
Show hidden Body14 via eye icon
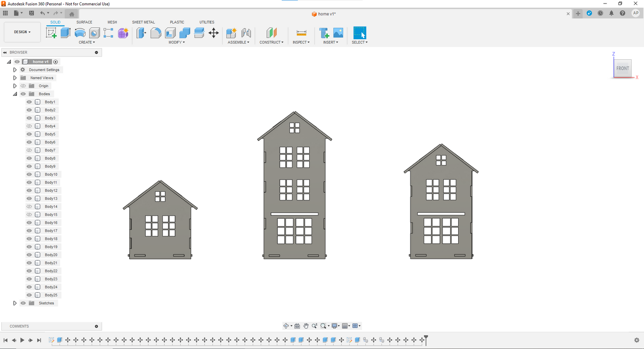coord(29,206)
